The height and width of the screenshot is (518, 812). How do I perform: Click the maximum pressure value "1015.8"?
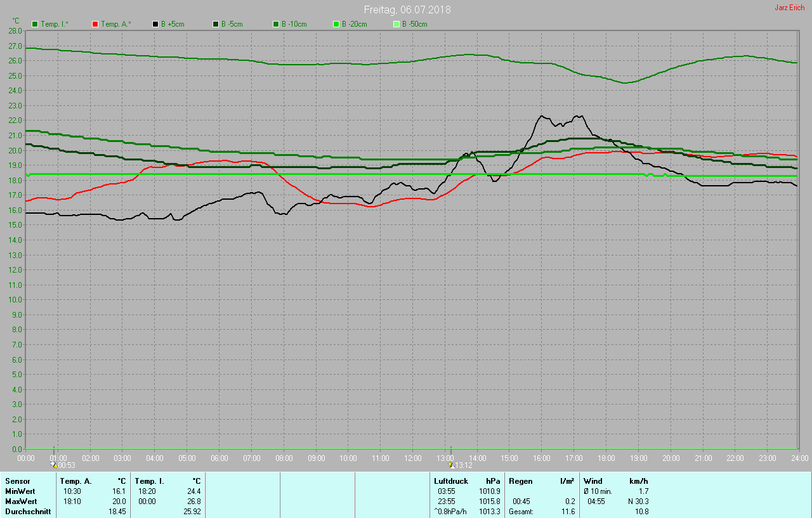489,502
